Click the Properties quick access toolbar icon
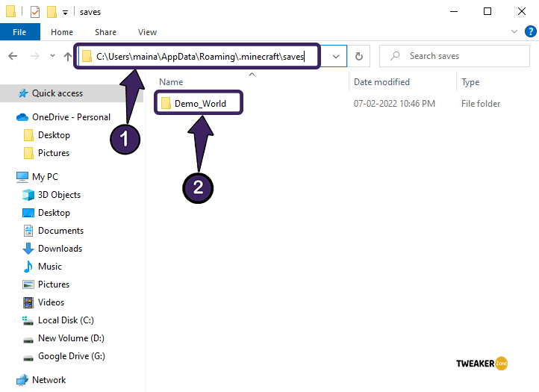Screen dimensions: 539x392 35,12
